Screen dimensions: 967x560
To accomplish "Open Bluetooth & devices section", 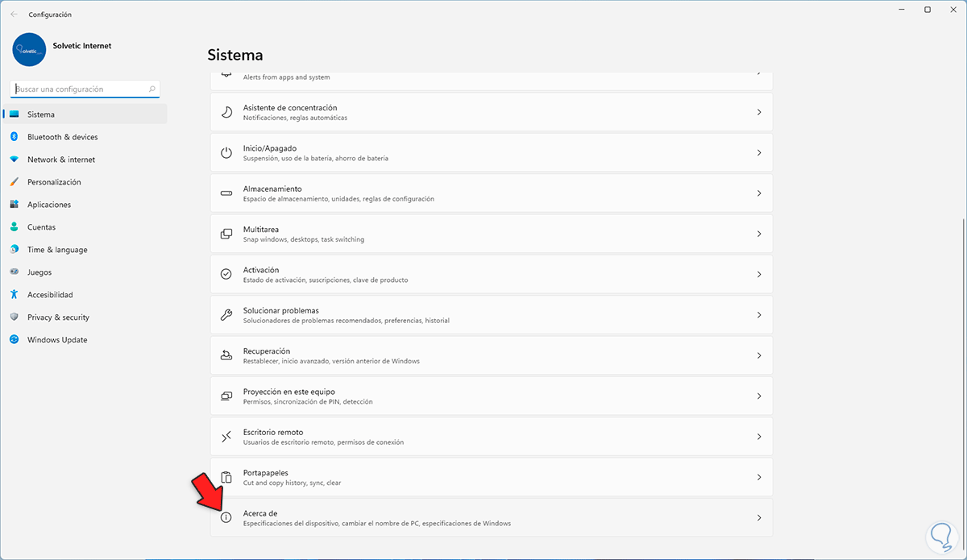I will click(62, 137).
